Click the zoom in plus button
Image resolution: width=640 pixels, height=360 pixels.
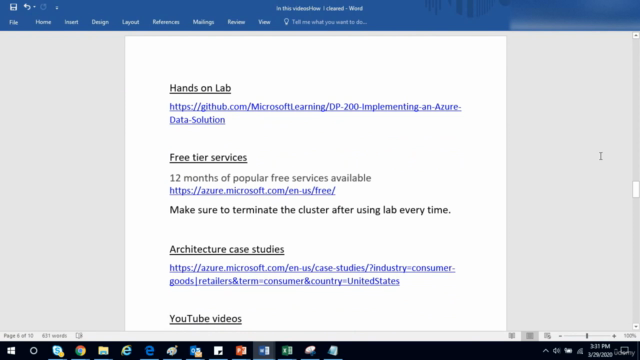614,336
